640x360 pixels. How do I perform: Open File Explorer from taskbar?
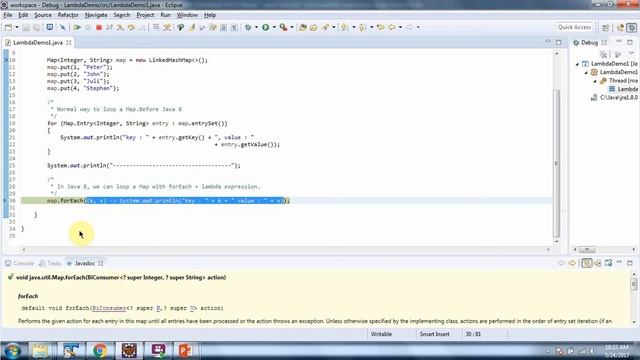click(x=40, y=351)
